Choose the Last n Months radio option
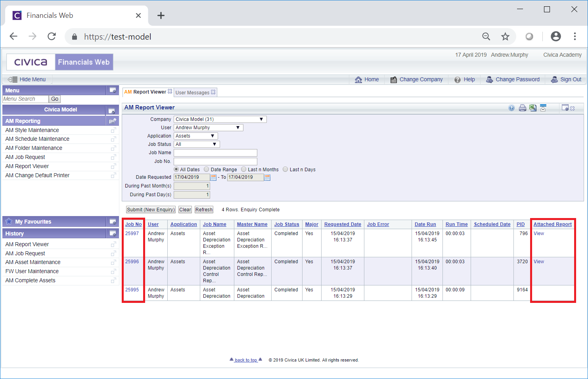This screenshot has width=588, height=379. (244, 169)
